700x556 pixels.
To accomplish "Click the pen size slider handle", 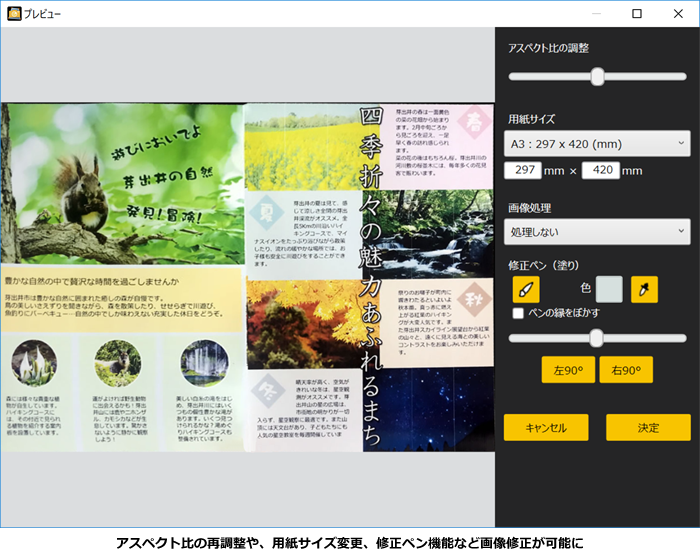I will click(x=596, y=338).
